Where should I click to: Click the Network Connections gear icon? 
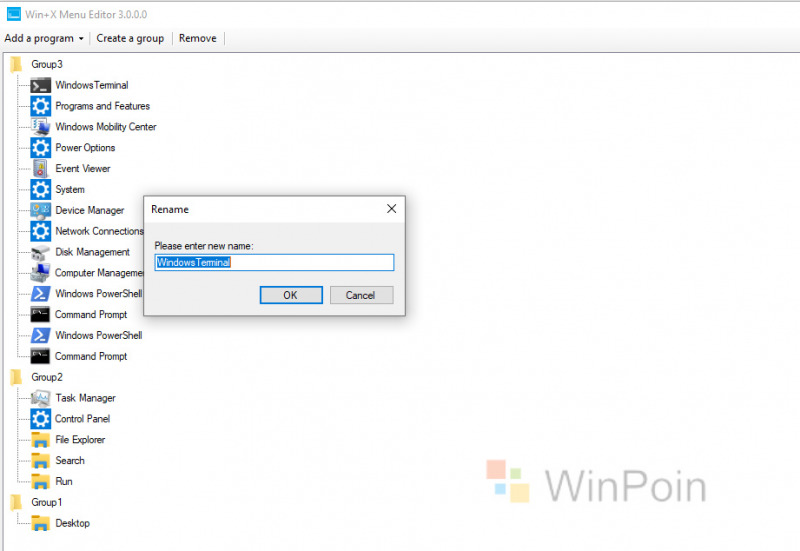[x=40, y=231]
